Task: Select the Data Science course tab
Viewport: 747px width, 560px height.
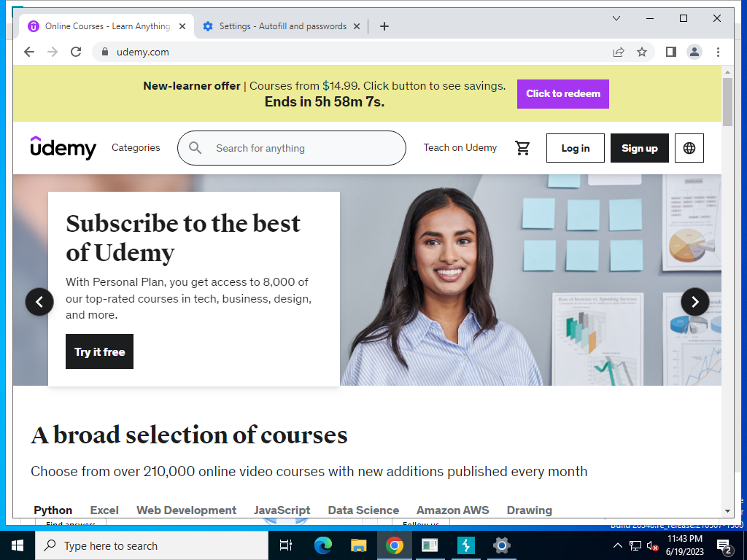Action: click(363, 510)
